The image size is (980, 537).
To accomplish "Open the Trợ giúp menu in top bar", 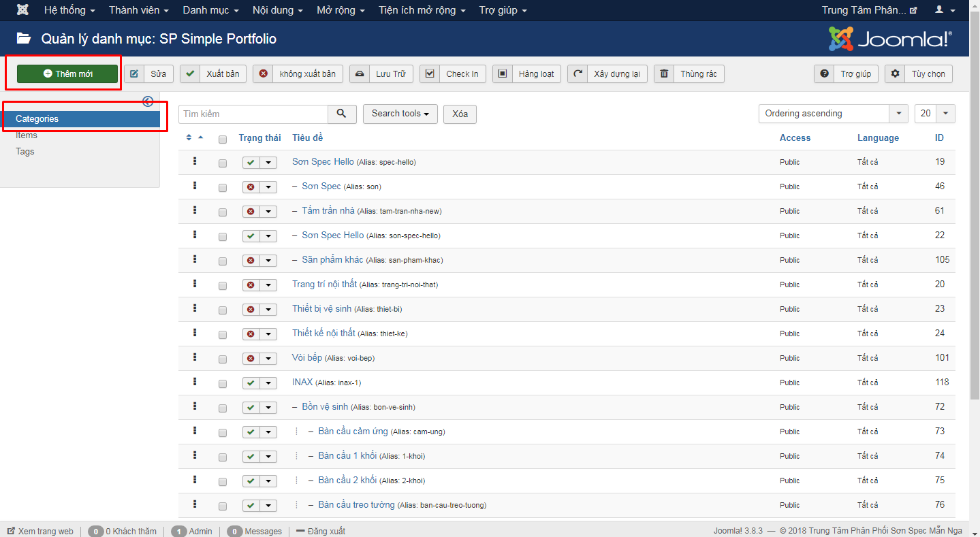I will point(503,10).
